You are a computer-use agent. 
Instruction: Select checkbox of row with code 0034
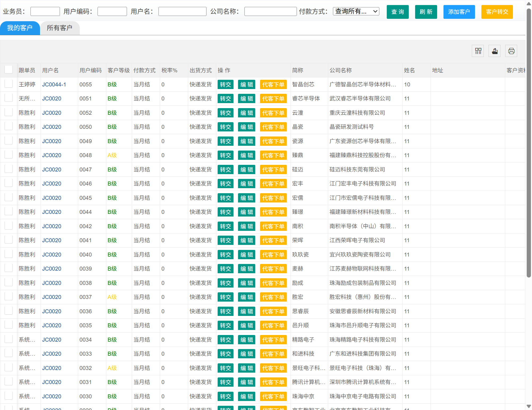[x=9, y=339]
